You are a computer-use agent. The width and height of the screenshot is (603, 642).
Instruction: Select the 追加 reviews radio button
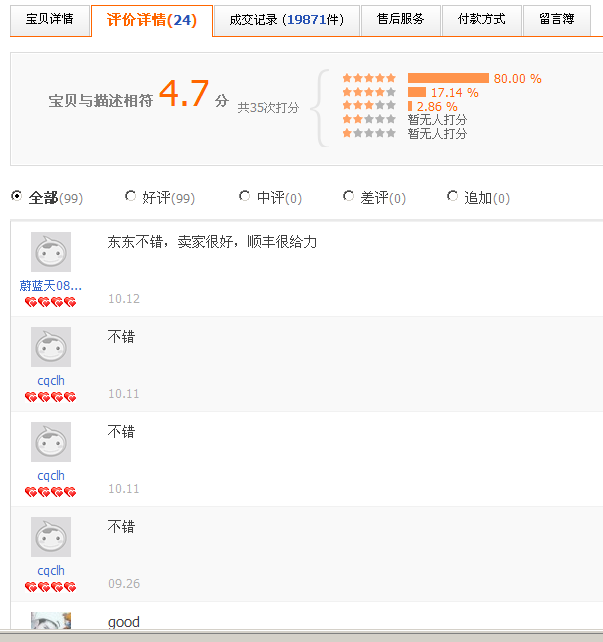(x=452, y=197)
